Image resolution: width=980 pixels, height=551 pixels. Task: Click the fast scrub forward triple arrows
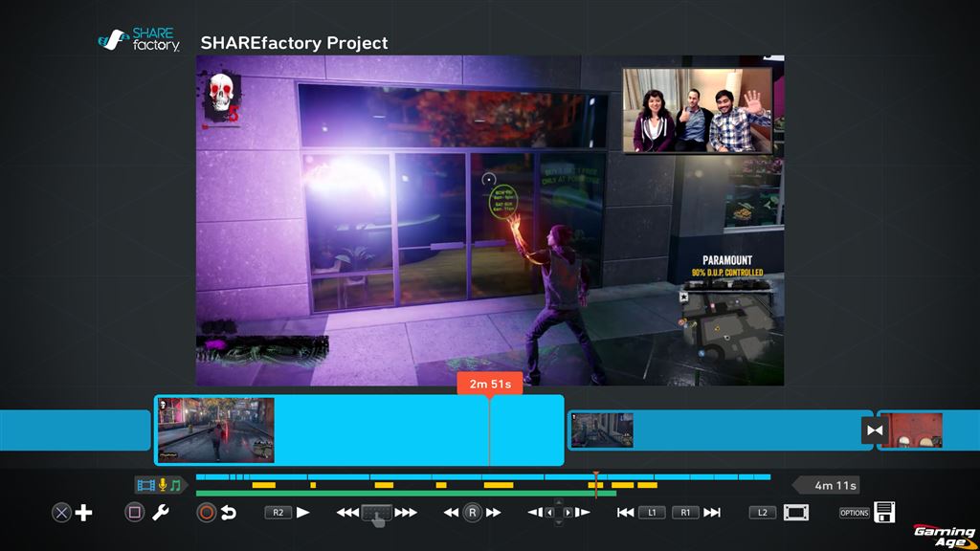(x=406, y=513)
